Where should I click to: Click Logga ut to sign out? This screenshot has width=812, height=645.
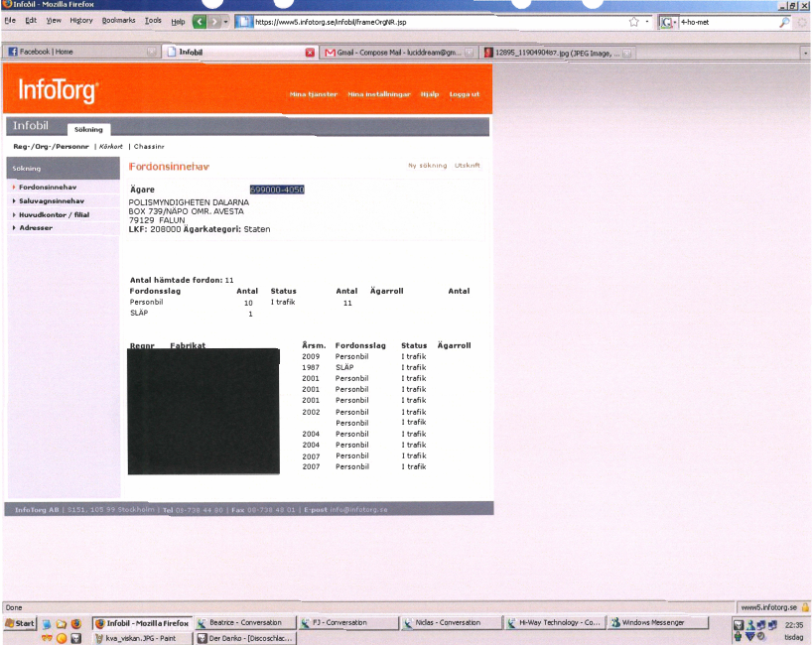(x=464, y=94)
